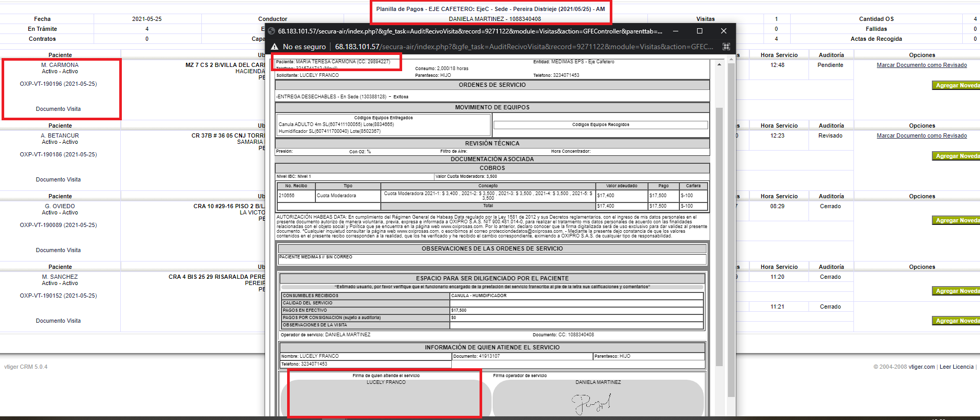Click the Planilla de Pagos title text
The image size is (980, 420).
(x=491, y=9)
